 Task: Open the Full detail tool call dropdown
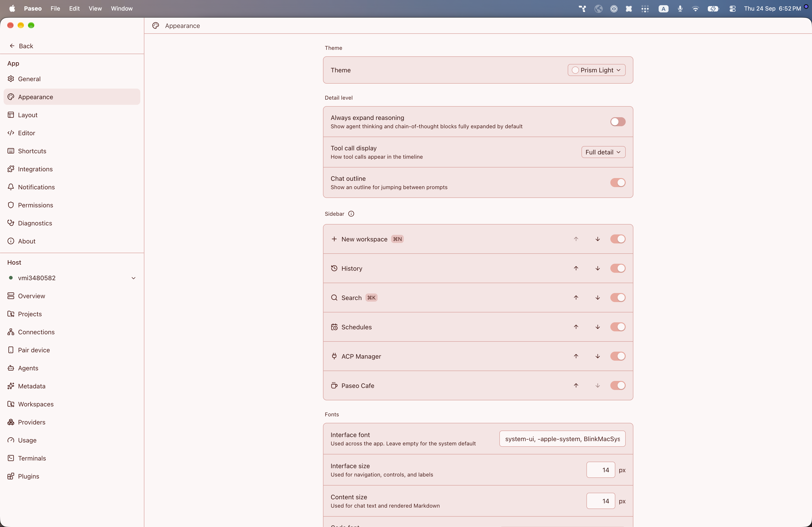tap(603, 152)
